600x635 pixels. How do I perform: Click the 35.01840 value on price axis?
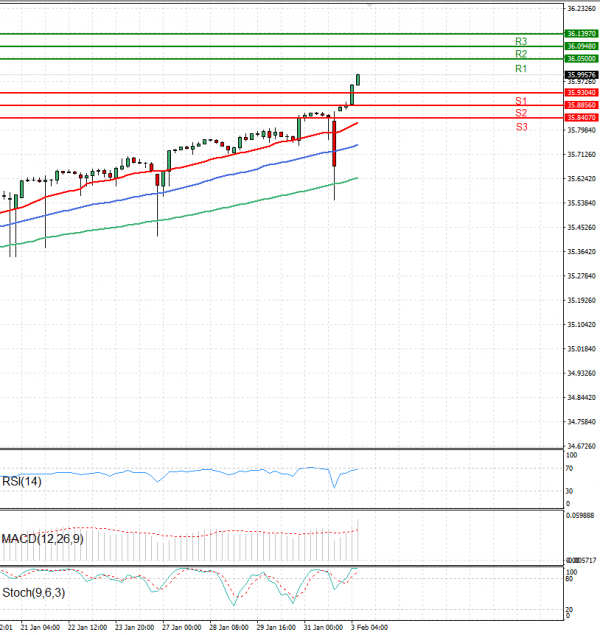(581, 349)
